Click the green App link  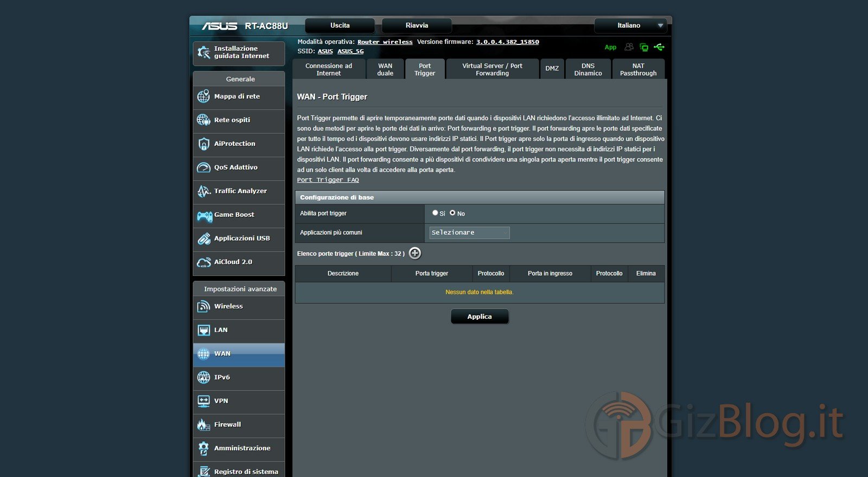(610, 47)
